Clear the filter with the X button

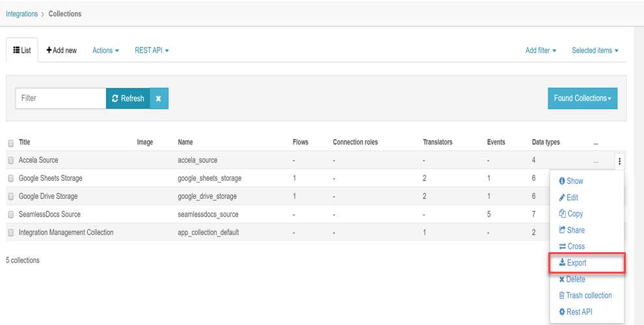pos(159,99)
